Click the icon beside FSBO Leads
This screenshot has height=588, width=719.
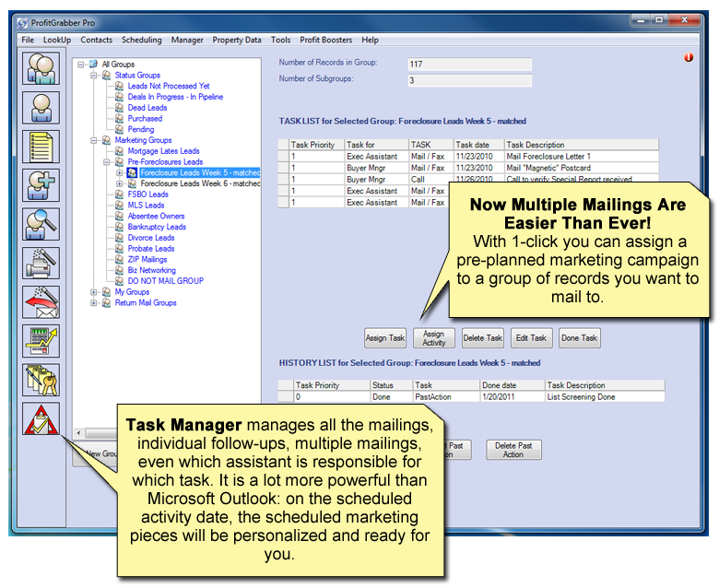[x=119, y=194]
